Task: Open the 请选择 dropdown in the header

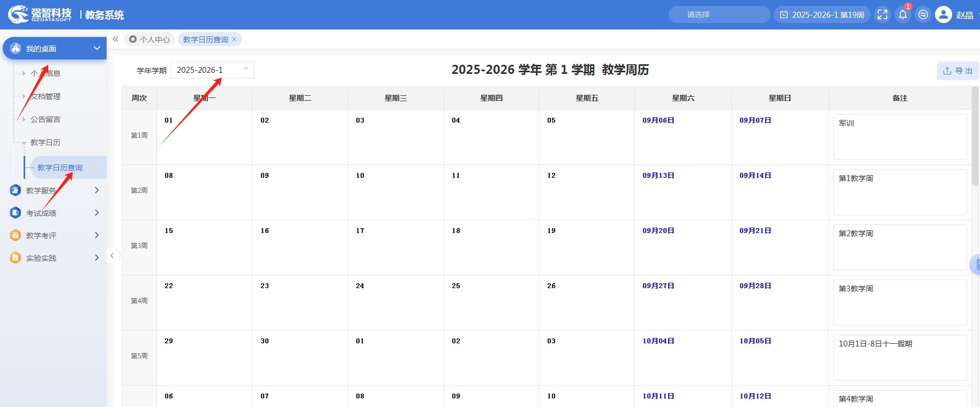Action: (x=719, y=14)
